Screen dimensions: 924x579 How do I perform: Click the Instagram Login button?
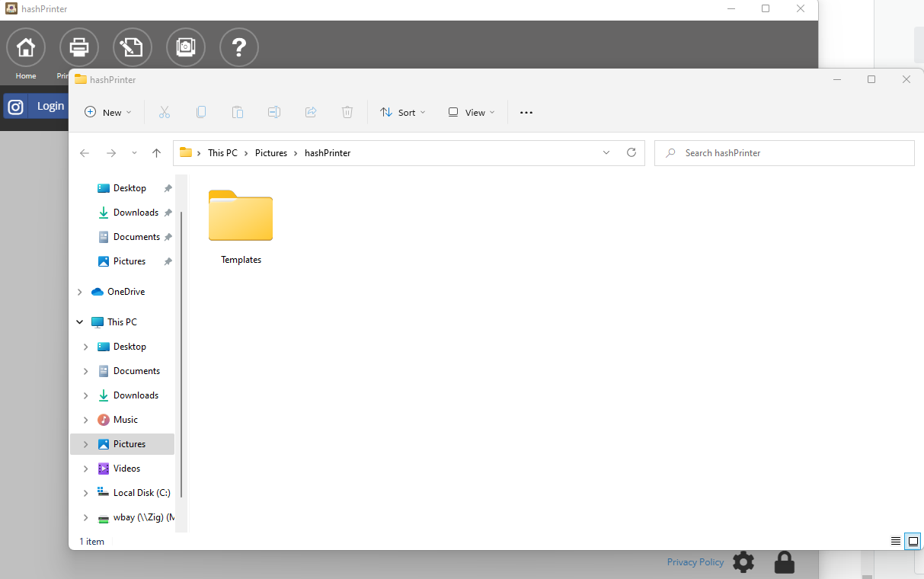(x=36, y=107)
